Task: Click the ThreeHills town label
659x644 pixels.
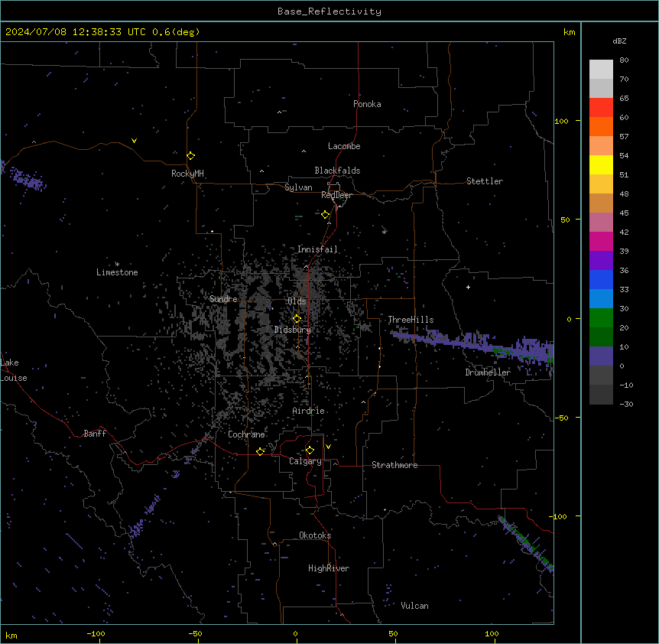Action: [x=411, y=320]
